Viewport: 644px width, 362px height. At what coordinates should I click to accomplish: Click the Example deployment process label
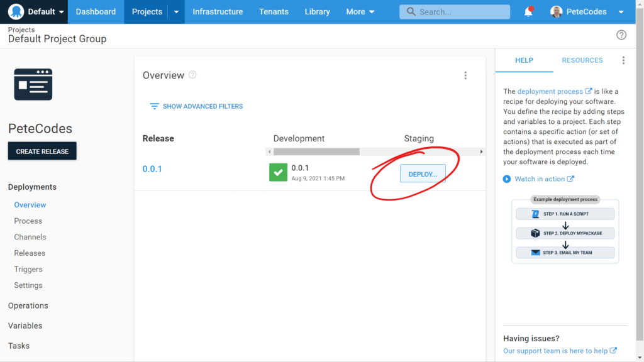click(565, 199)
